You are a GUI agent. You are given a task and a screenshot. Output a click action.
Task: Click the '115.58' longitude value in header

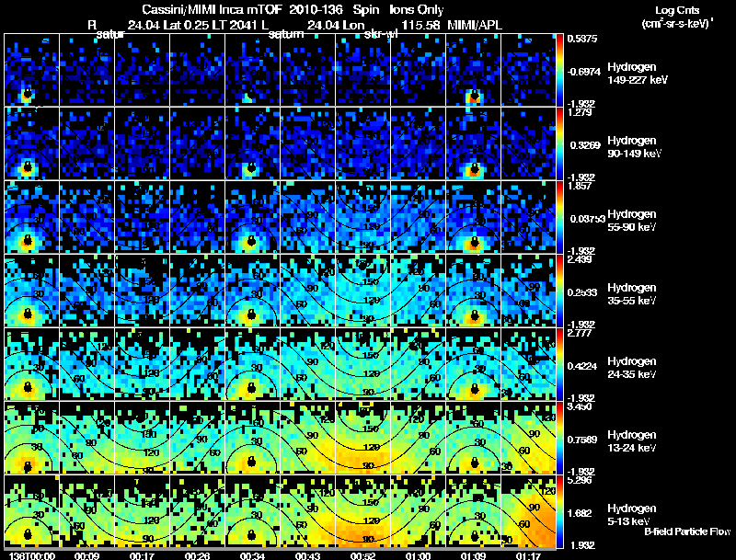coord(420,25)
